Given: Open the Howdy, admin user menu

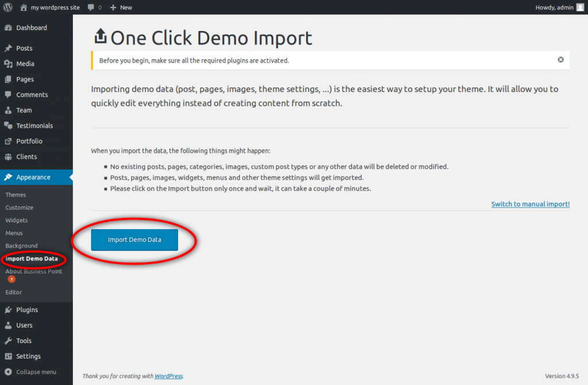Looking at the screenshot, I should (558, 7).
